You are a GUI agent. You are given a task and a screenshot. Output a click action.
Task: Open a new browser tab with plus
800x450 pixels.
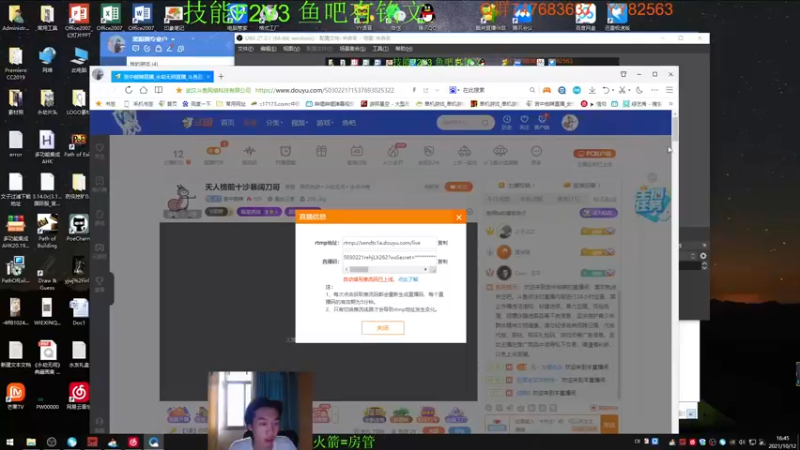(x=221, y=77)
